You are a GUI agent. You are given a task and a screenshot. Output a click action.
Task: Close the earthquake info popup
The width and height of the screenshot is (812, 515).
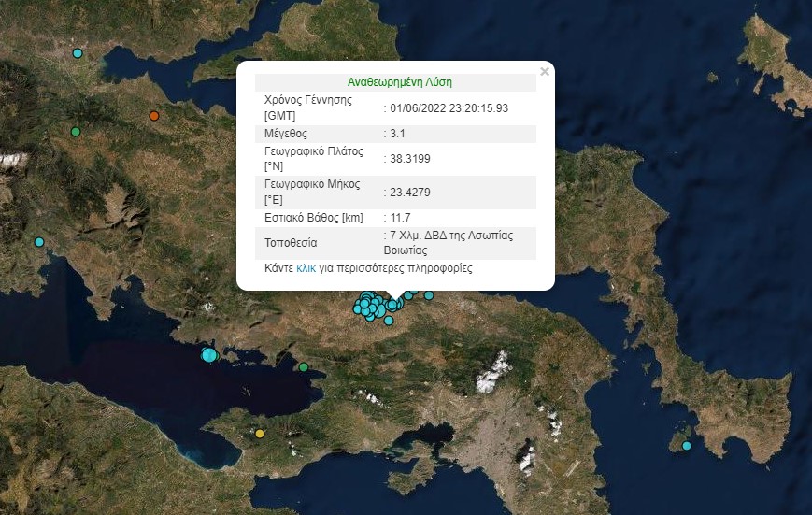coord(544,71)
